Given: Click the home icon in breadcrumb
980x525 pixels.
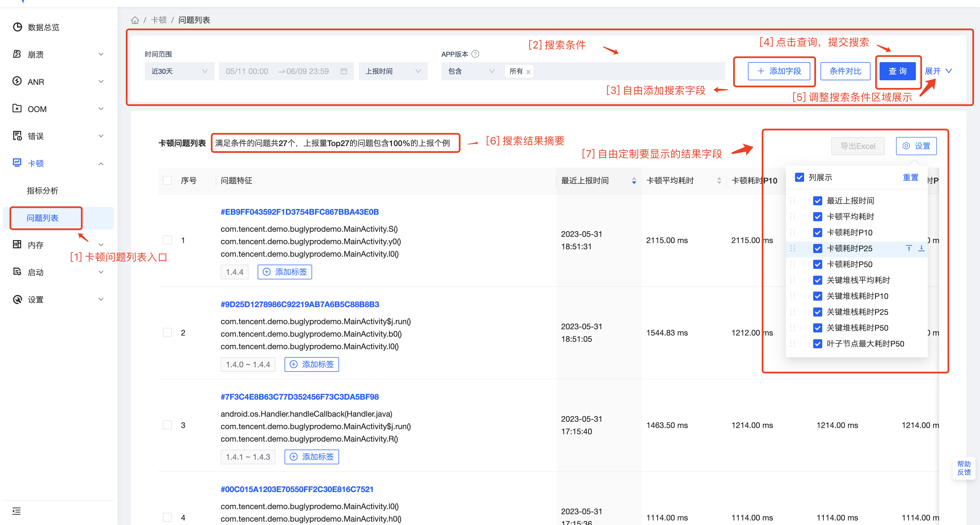Looking at the screenshot, I should [135, 20].
